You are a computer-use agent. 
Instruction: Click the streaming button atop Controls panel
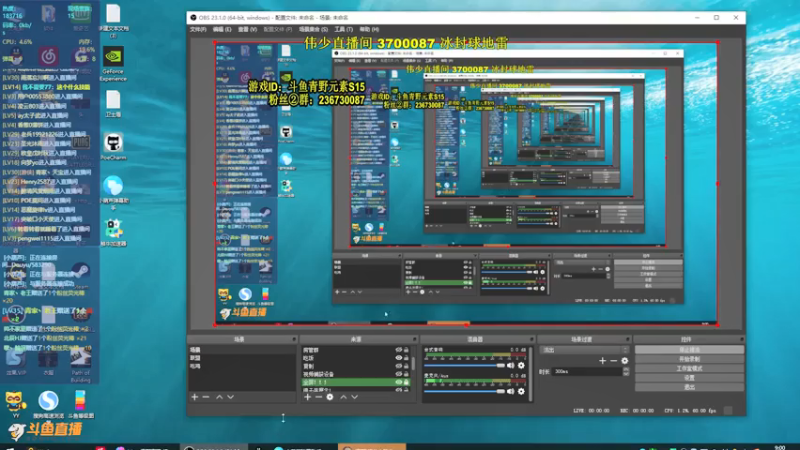point(689,350)
